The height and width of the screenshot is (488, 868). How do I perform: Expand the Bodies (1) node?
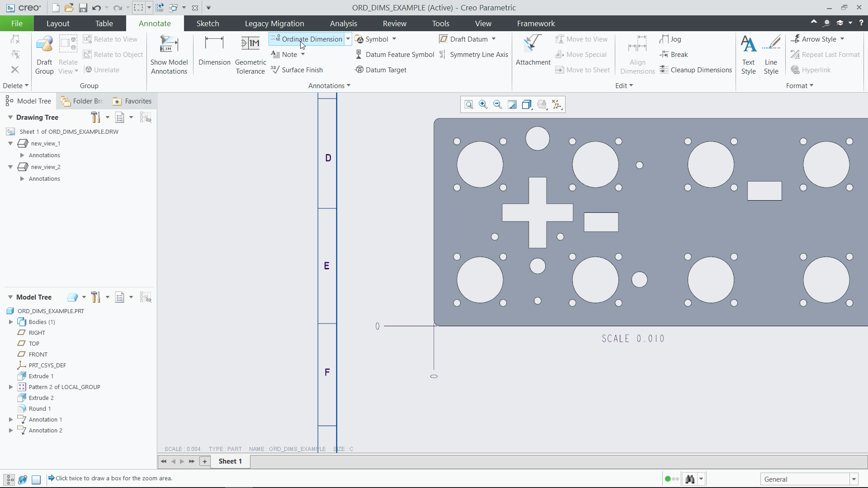11,322
